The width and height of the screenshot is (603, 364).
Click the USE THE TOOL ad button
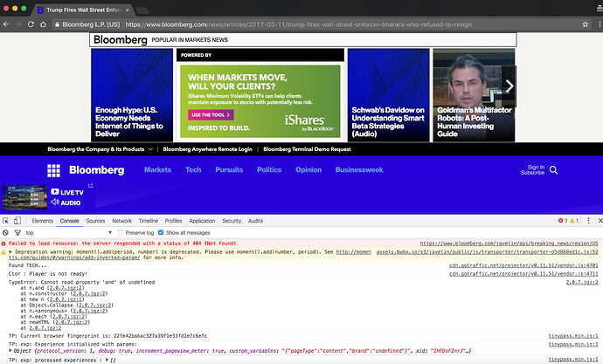211,115
